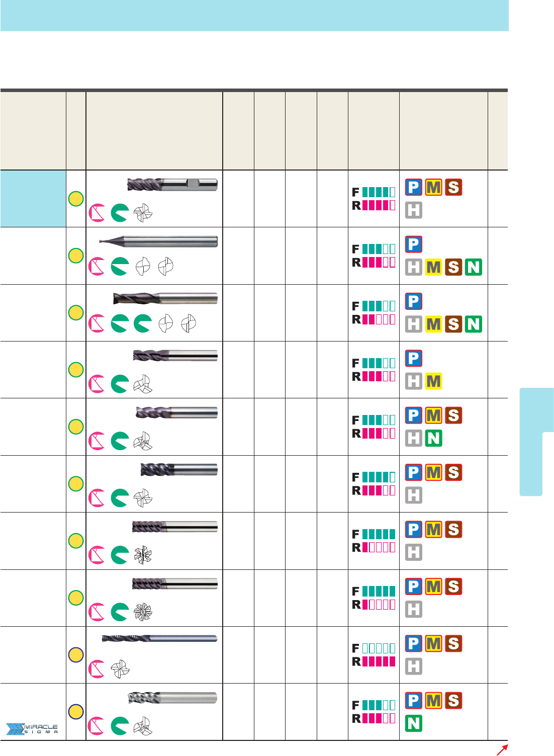
Task: Select the yellow circle next to the MIRACLE SIGMA logo
Action: pos(76,712)
